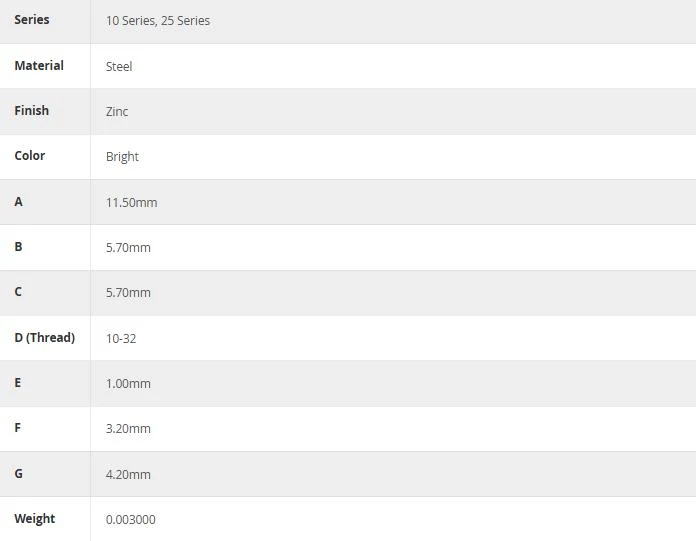Screen dimensions: 696x541
Task: Click the 11.50mm value for dimension A
Action: click(x=131, y=203)
